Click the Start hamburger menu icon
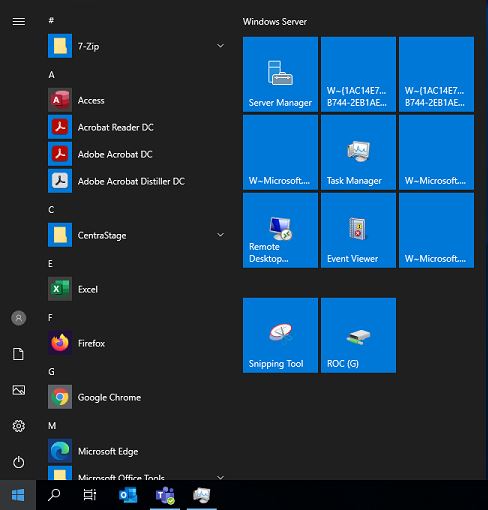 click(x=19, y=22)
